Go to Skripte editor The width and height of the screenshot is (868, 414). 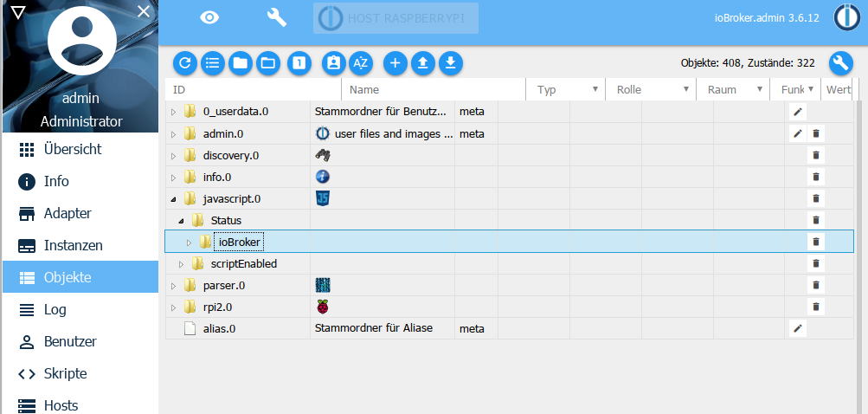[x=80, y=373]
